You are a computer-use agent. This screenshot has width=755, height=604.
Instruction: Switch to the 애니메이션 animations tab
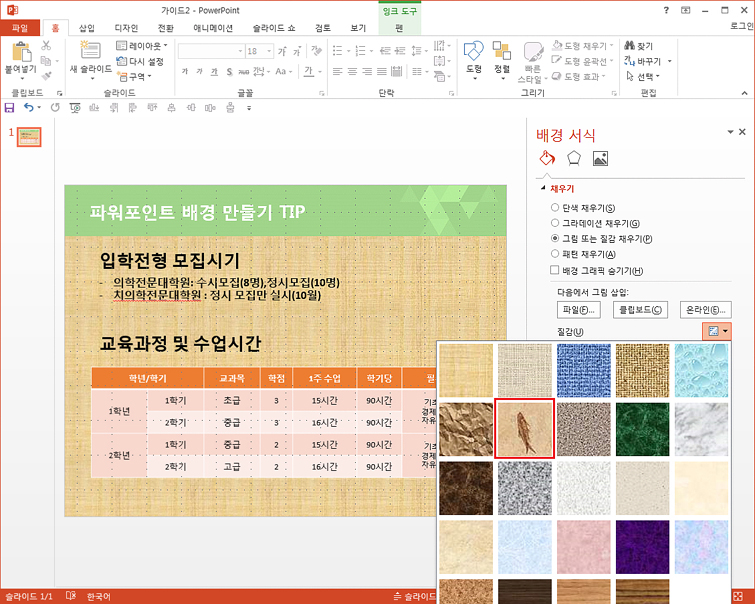click(213, 28)
